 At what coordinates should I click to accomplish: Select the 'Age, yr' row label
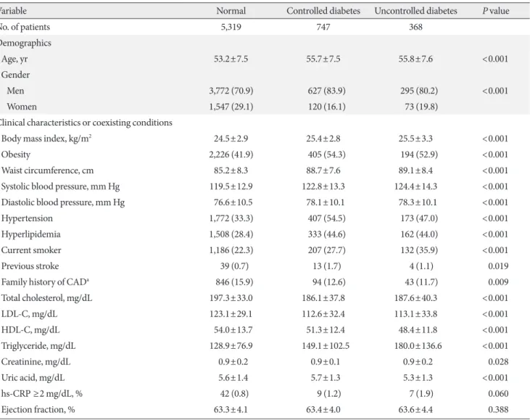point(15,59)
